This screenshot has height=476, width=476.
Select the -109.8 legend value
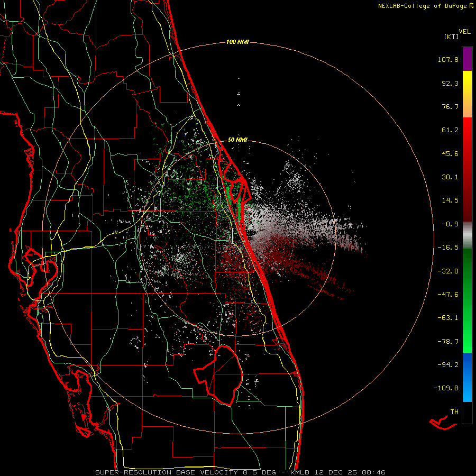pyautogui.click(x=446, y=388)
